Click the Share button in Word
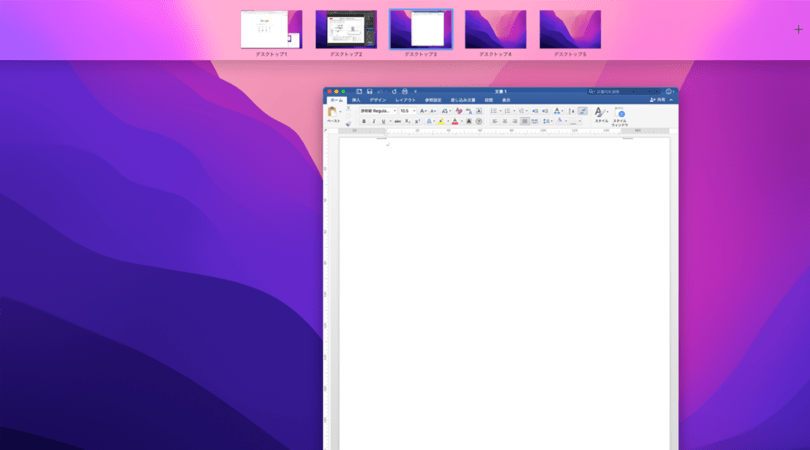 658,100
